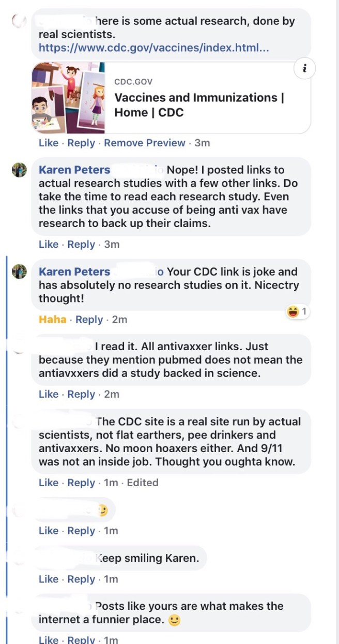Reply to the "real site run by scientists" comment
This screenshot has width=339, height=644.
click(81, 483)
